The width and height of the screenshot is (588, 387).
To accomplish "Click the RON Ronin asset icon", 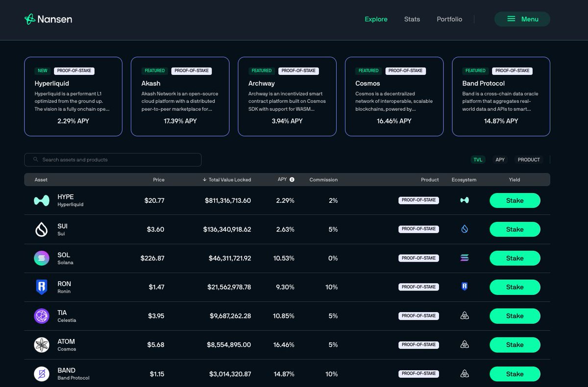I will pos(41,287).
